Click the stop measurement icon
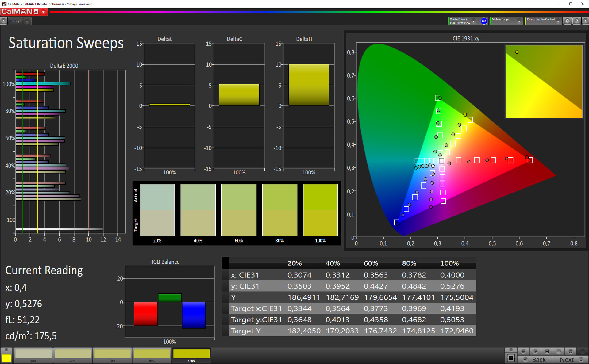589x364 pixels. pos(523,351)
